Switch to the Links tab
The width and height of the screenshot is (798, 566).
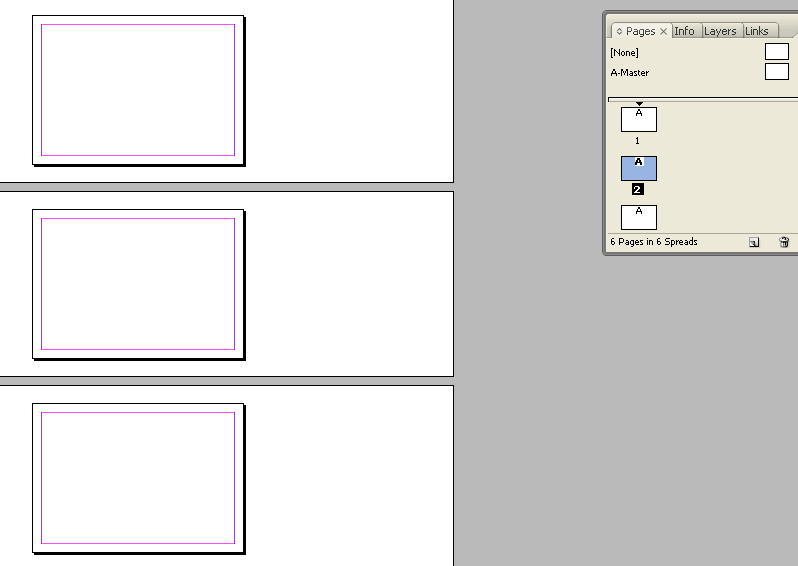pos(756,31)
